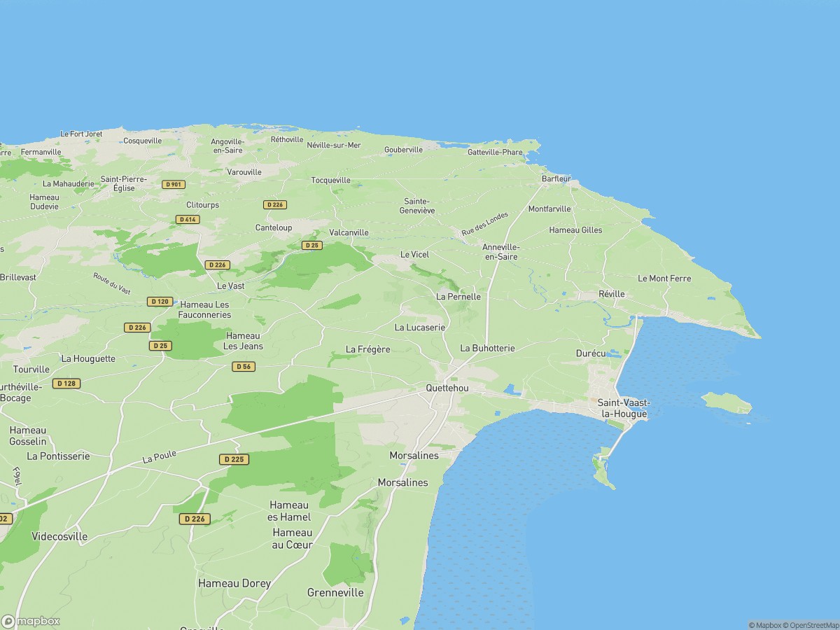Select the D 120 road marker

pos(160,301)
